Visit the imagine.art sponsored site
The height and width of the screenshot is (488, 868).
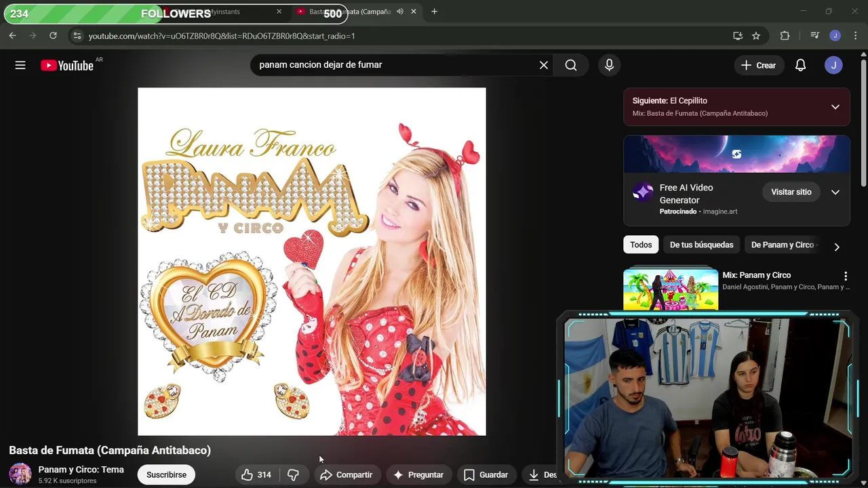click(791, 192)
